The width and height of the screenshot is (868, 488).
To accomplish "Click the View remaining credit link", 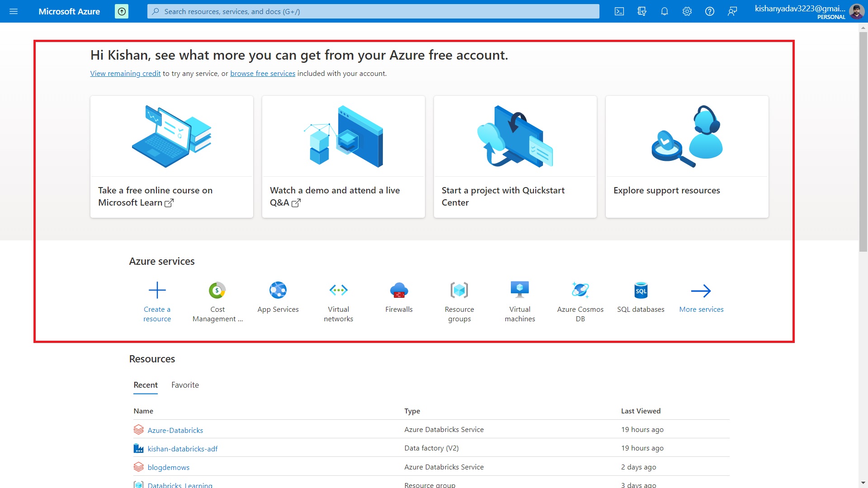I will (x=125, y=74).
